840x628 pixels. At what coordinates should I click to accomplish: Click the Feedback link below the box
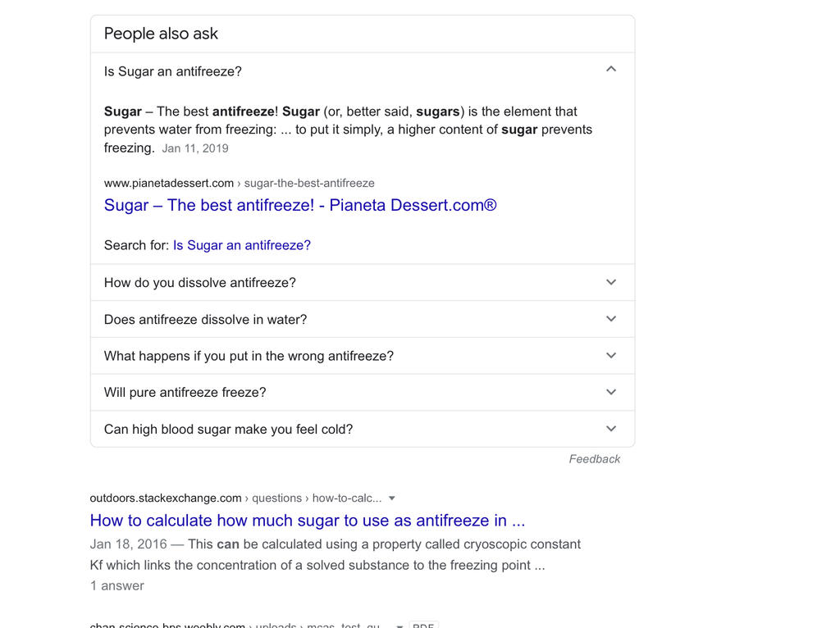[594, 459]
